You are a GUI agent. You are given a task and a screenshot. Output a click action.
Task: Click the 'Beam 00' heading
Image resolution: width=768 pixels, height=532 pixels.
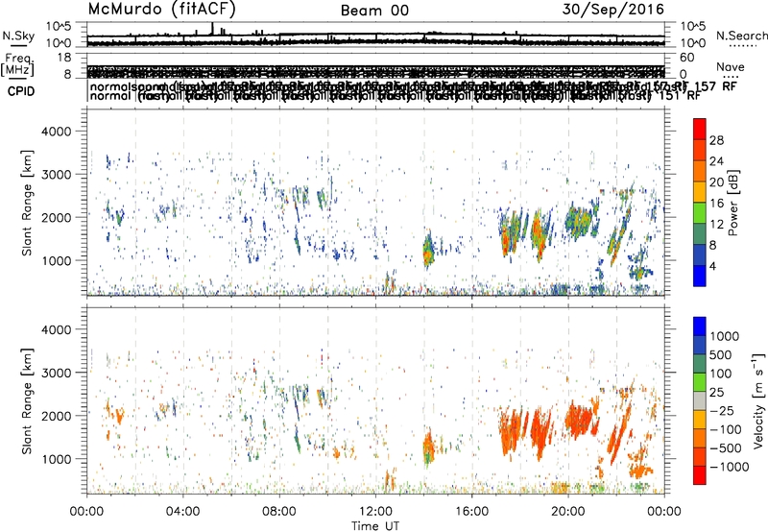pos(374,11)
